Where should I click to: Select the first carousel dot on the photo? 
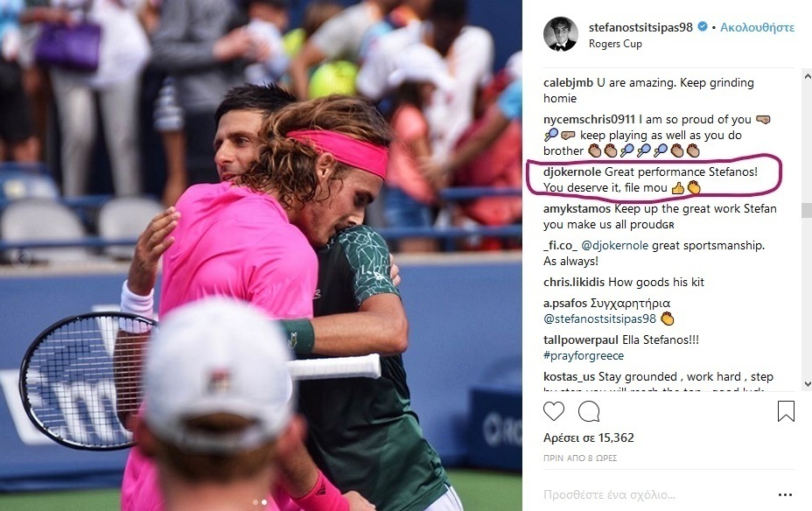click(255, 502)
